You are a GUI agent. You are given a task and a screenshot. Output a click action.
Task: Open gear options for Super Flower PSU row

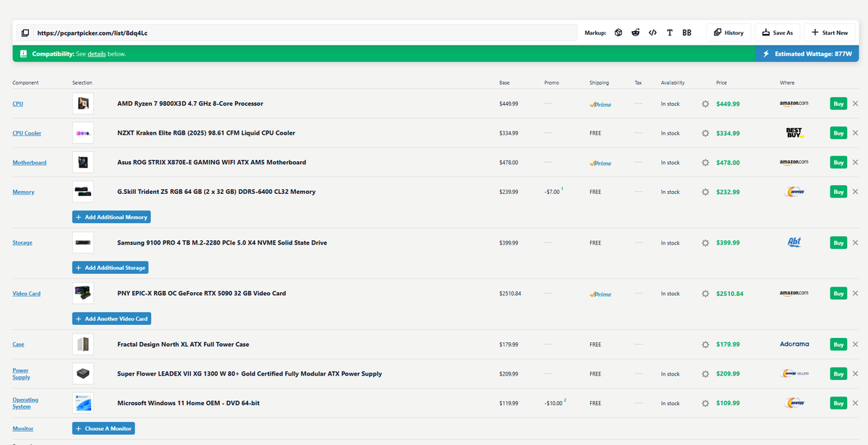pyautogui.click(x=705, y=374)
